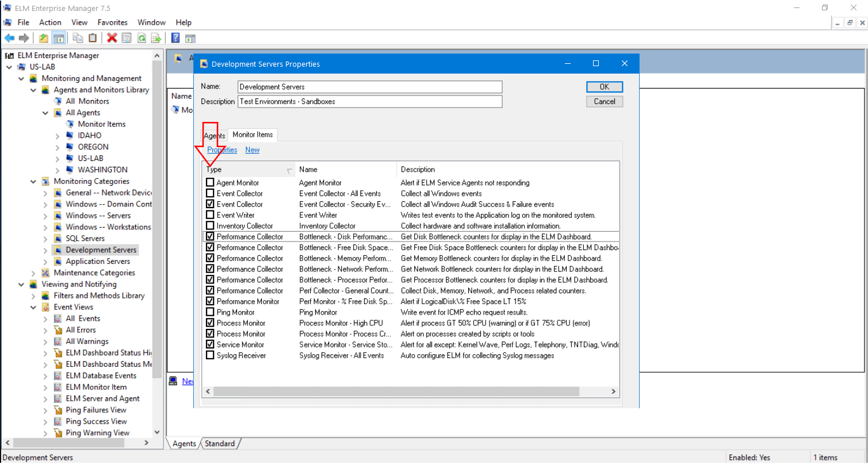The image size is (868, 464).
Task: Uncheck the Bottleneck - Disk Performance checkbox
Action: coord(210,236)
